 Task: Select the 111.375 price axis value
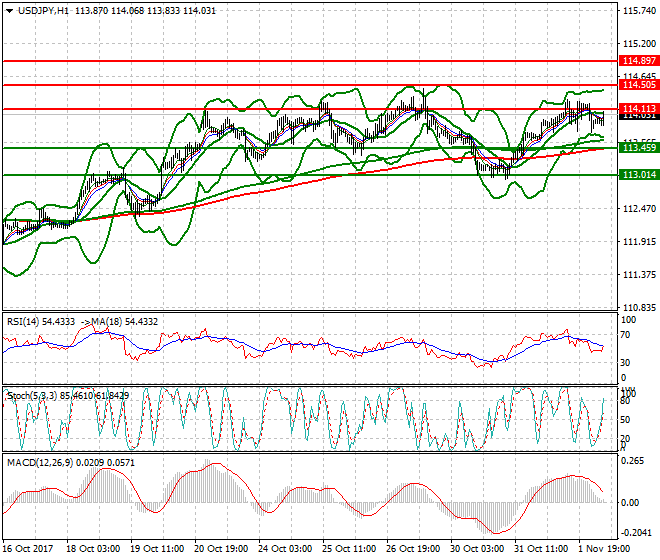(x=639, y=275)
